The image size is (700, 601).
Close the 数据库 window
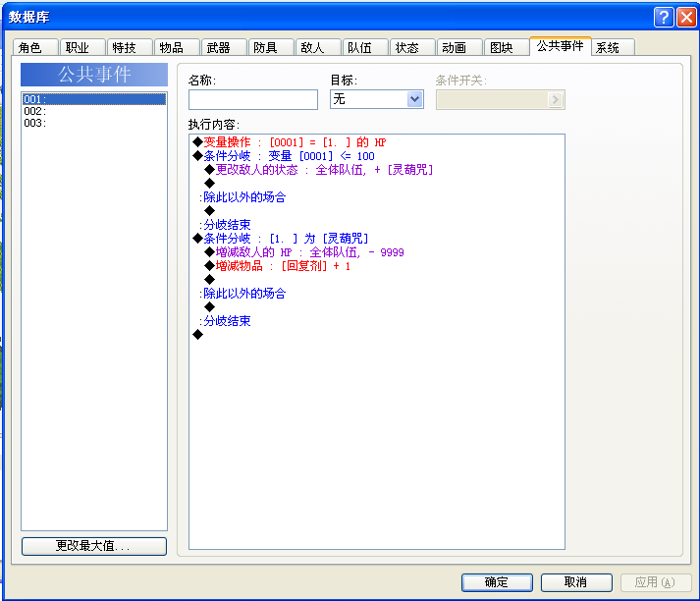tap(686, 18)
